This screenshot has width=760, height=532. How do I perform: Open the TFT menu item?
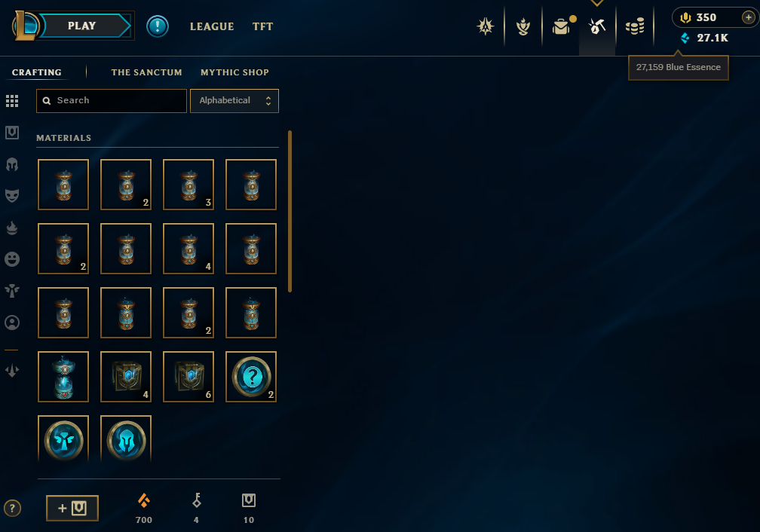tap(262, 26)
